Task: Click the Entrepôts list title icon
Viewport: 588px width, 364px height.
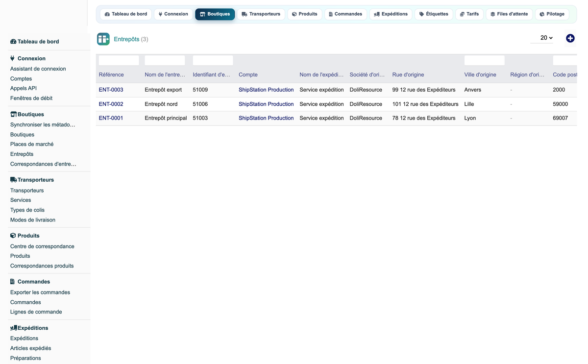Action: pyautogui.click(x=103, y=39)
